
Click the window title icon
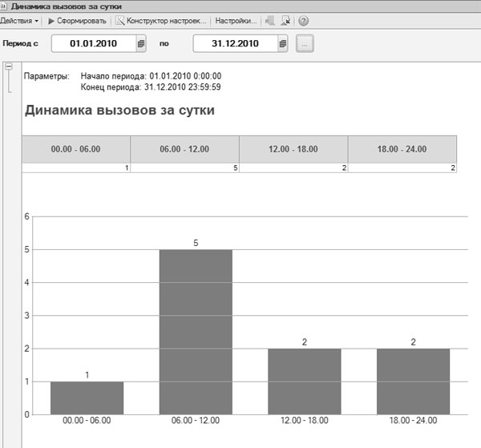pos(3,6)
